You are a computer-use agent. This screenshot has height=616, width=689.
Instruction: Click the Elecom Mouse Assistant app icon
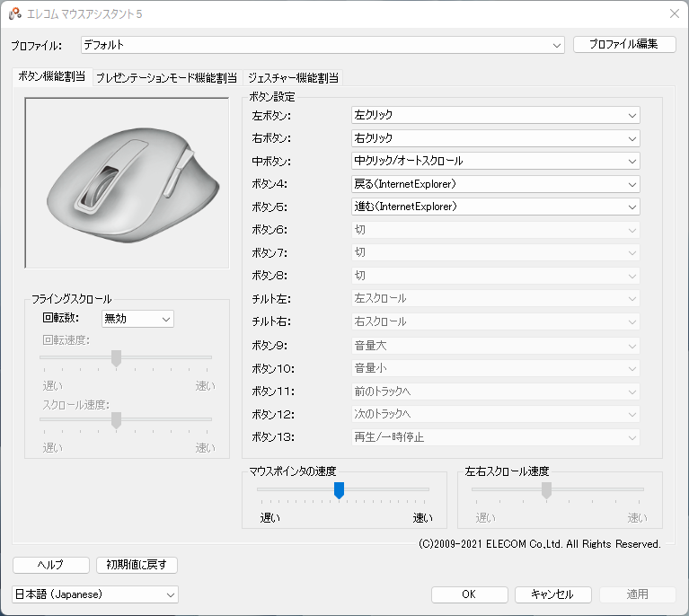(x=14, y=13)
